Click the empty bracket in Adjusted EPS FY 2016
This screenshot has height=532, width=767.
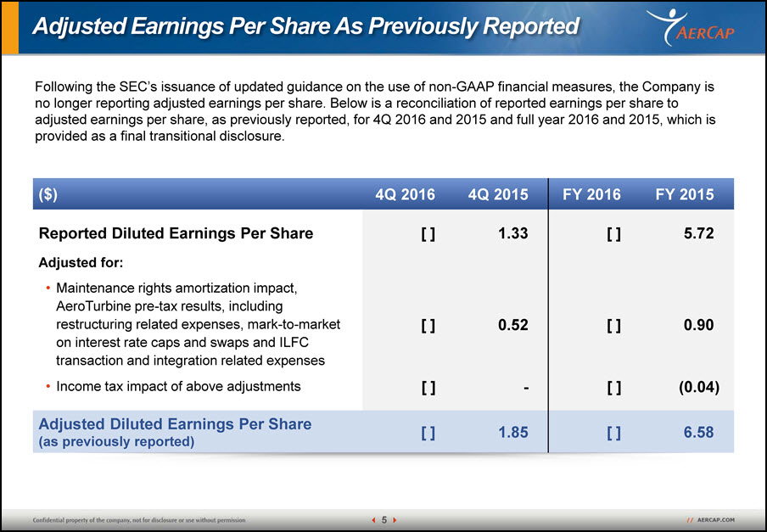(614, 434)
